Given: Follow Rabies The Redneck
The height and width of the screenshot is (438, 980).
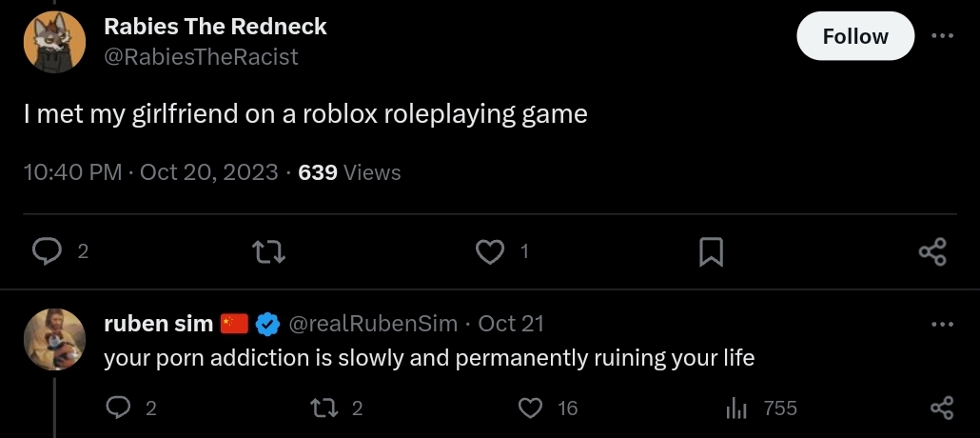Looking at the screenshot, I should click(854, 36).
